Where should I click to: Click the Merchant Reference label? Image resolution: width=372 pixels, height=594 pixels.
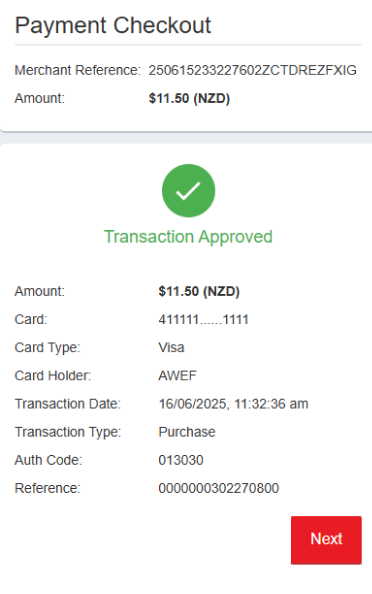point(77,70)
